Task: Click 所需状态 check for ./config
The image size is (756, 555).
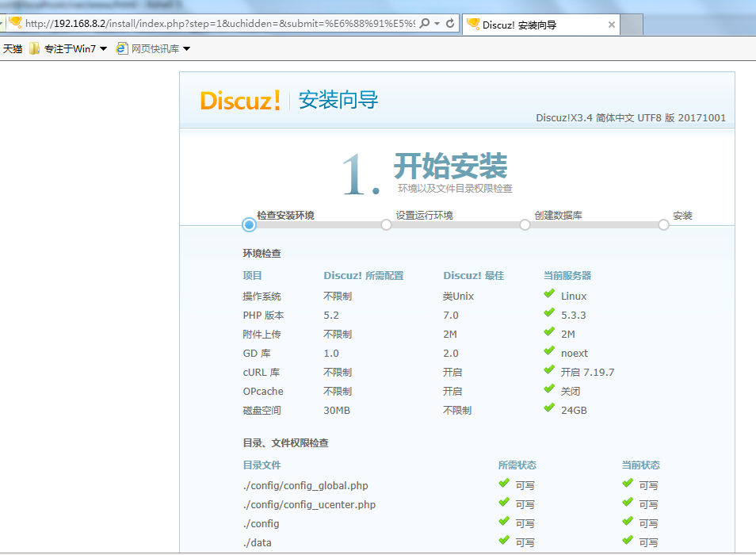Action: click(504, 521)
